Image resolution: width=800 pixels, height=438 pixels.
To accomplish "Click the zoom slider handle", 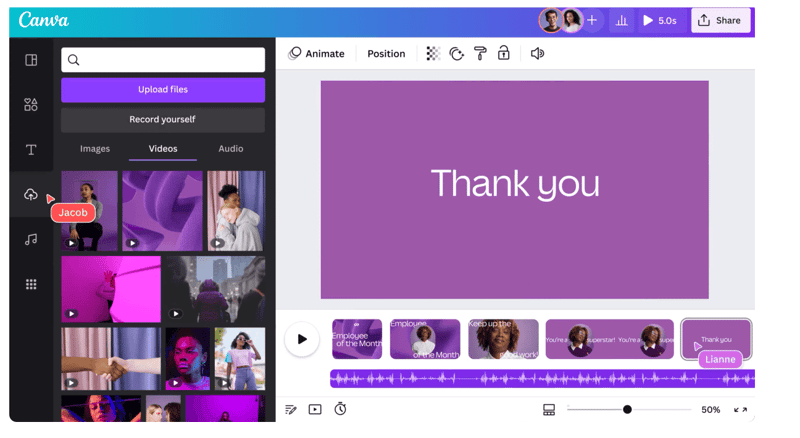I will click(627, 409).
